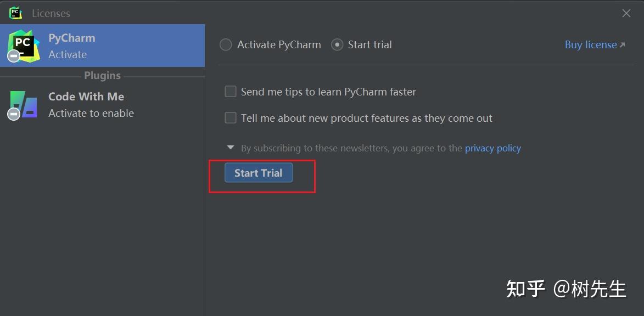Collapse the newsletter agreement disclosure triangle
The width and height of the screenshot is (644, 316).
231,148
